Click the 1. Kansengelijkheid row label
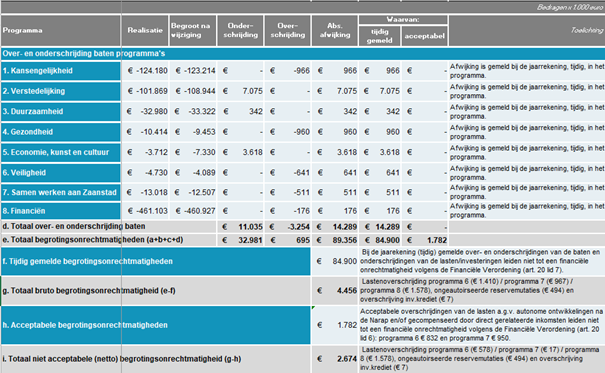This screenshot has width=605, height=373. tap(61, 71)
